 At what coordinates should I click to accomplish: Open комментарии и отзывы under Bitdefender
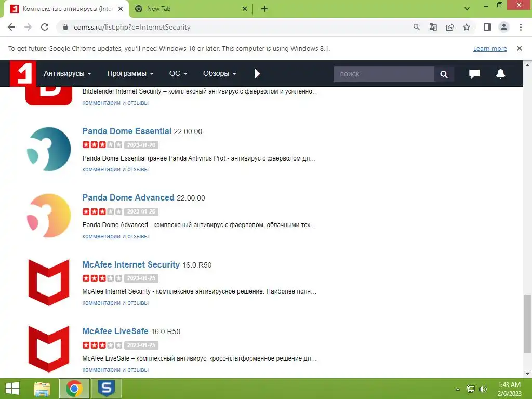pyautogui.click(x=115, y=103)
